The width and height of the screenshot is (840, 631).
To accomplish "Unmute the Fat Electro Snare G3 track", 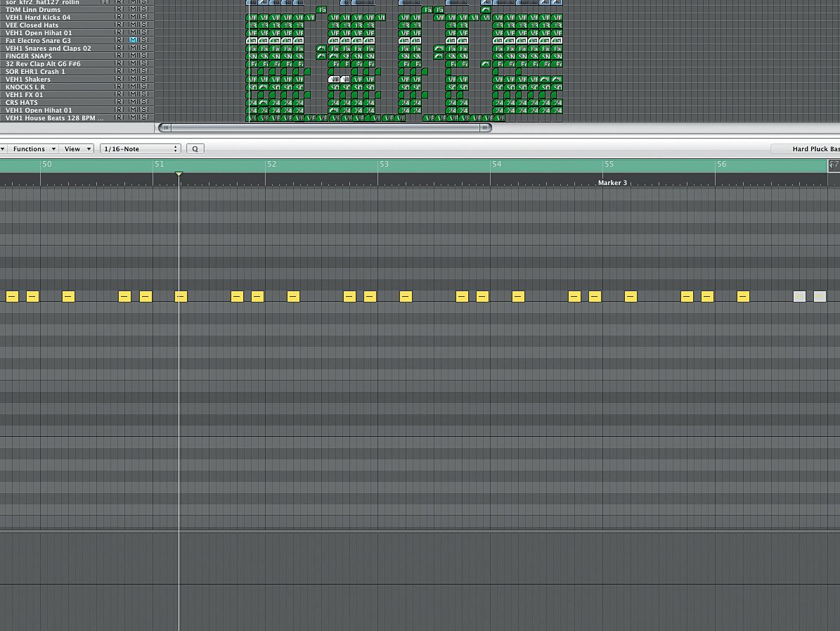I will pos(134,40).
